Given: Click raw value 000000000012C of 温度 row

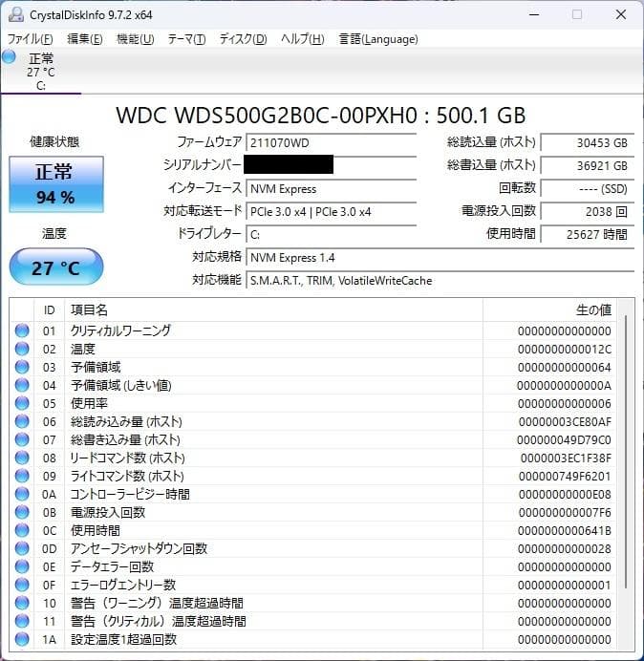Looking at the screenshot, I should point(565,349).
